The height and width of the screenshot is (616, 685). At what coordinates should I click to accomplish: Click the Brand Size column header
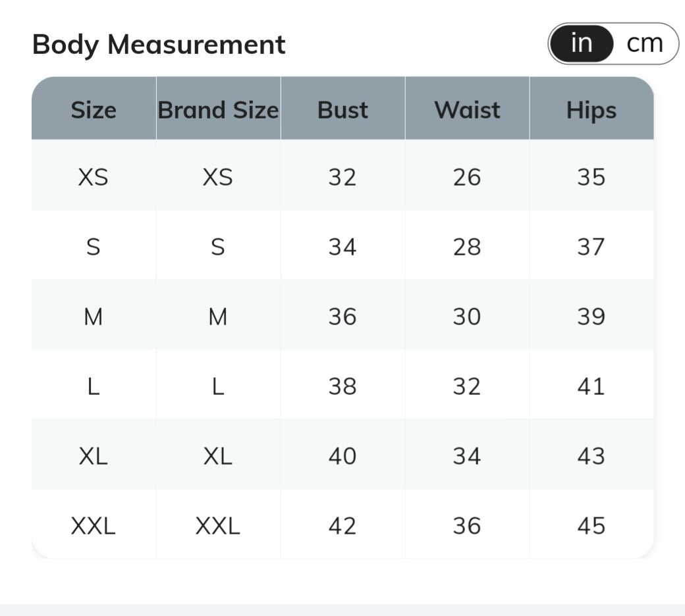218,109
